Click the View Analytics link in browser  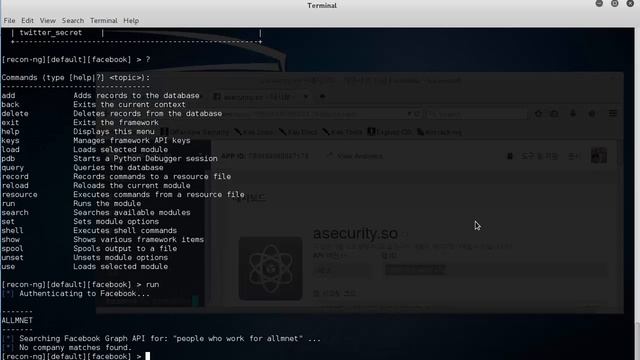click(x=355, y=156)
